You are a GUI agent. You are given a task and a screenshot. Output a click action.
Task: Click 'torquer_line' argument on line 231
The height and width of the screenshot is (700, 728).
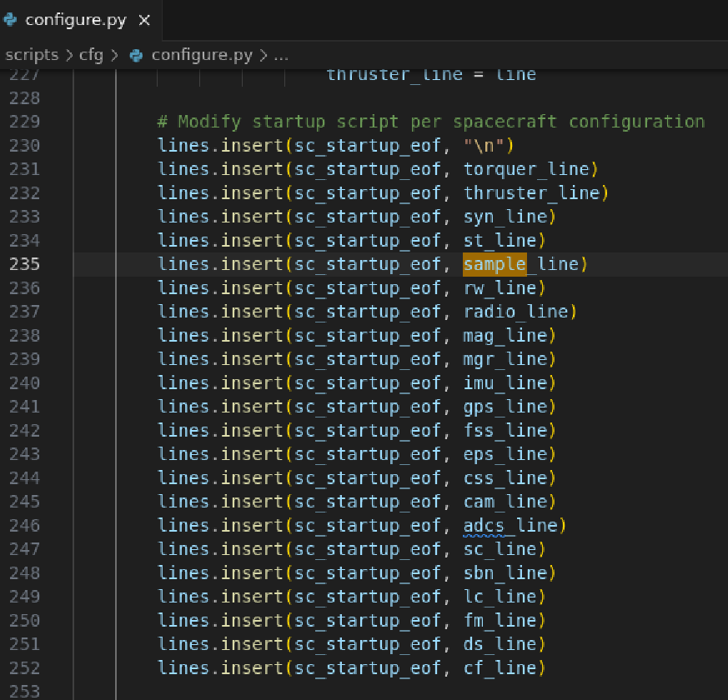click(x=526, y=169)
